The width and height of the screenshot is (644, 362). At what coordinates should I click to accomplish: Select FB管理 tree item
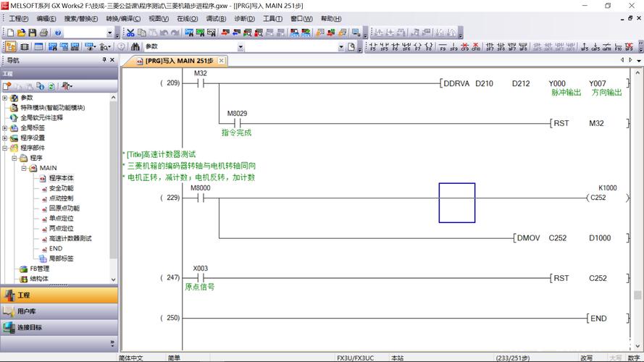pyautogui.click(x=39, y=269)
